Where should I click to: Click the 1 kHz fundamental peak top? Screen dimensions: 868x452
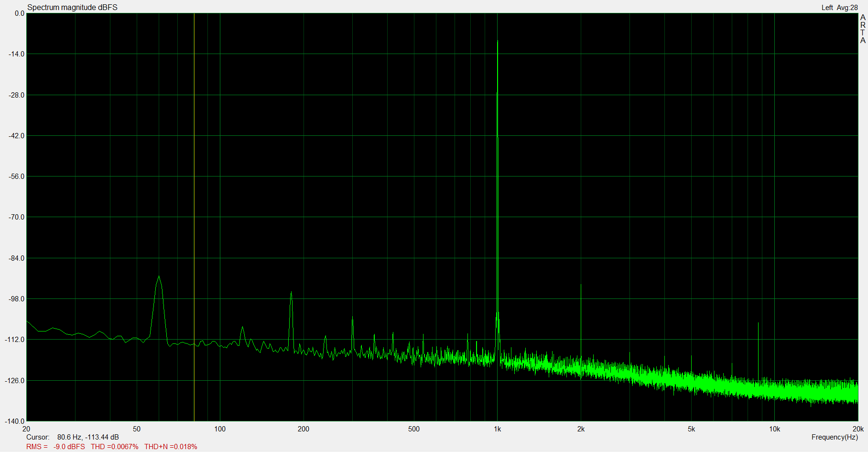coord(498,42)
